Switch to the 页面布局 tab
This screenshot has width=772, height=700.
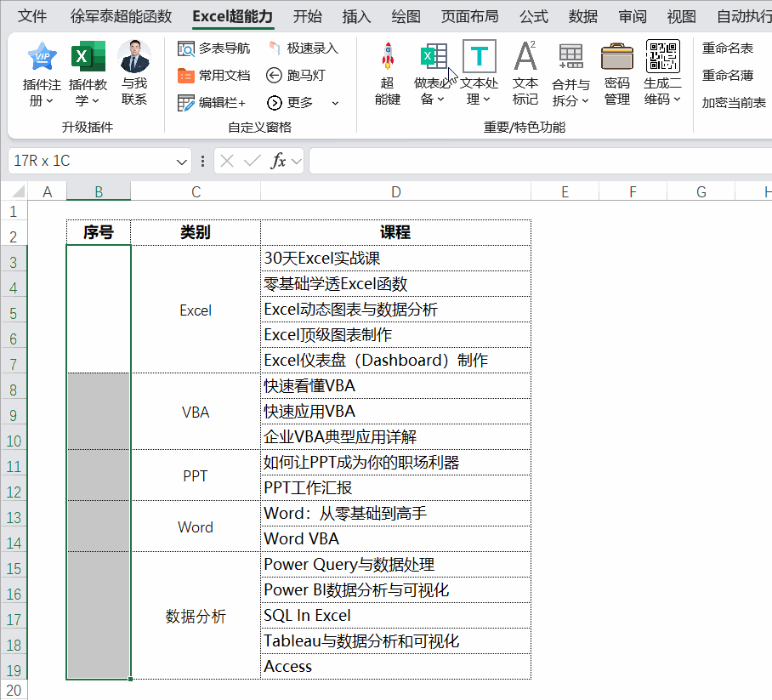[469, 16]
